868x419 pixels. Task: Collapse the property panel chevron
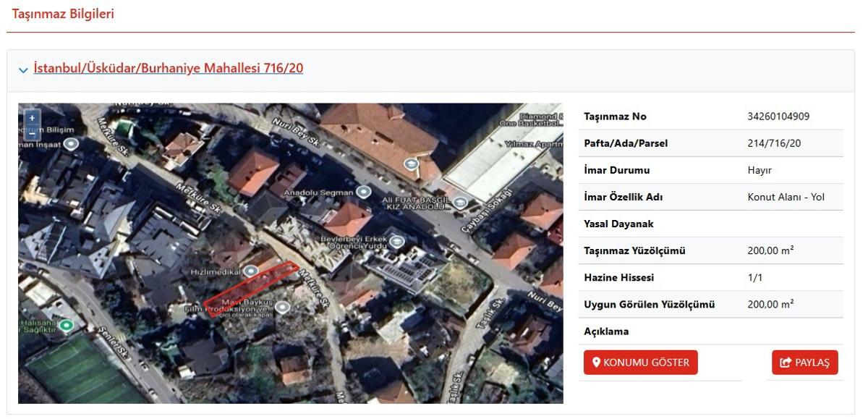pyautogui.click(x=23, y=70)
